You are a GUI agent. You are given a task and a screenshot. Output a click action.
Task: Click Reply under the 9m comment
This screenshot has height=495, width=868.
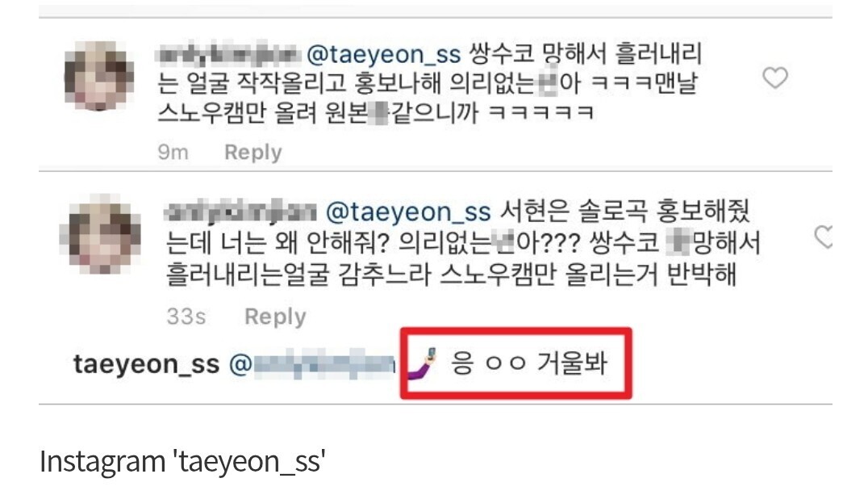click(x=253, y=152)
